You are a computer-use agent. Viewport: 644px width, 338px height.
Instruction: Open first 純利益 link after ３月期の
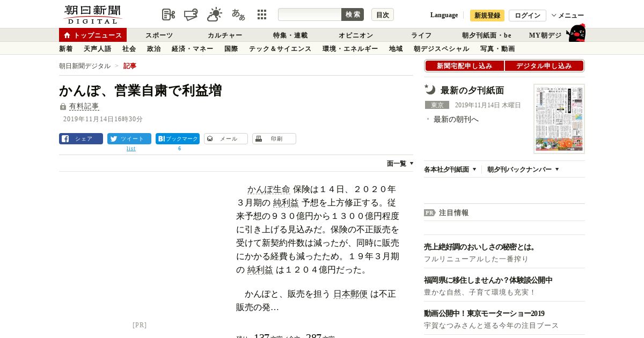click(x=286, y=203)
